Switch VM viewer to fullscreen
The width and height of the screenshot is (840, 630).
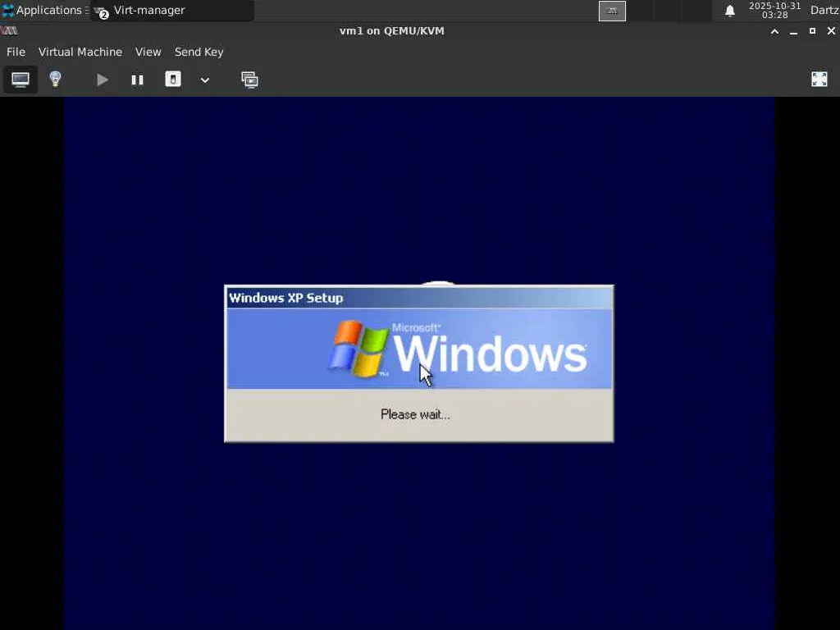tap(819, 80)
